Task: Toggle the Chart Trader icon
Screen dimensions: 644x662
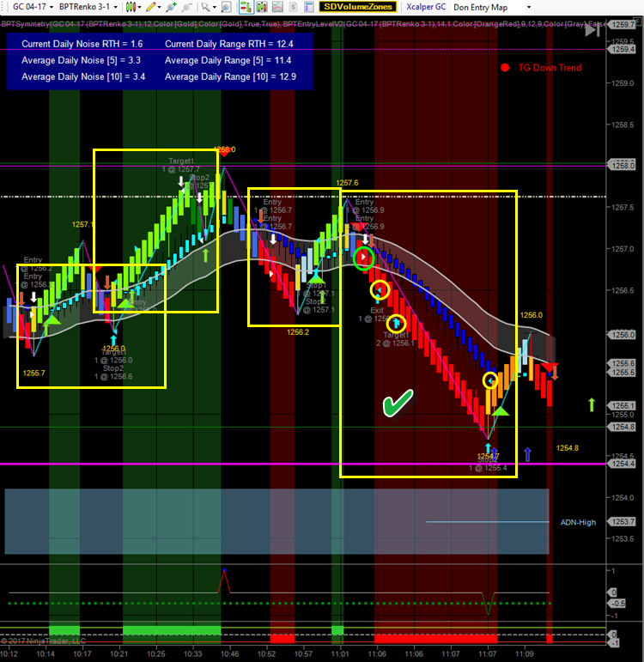Action: point(246,7)
